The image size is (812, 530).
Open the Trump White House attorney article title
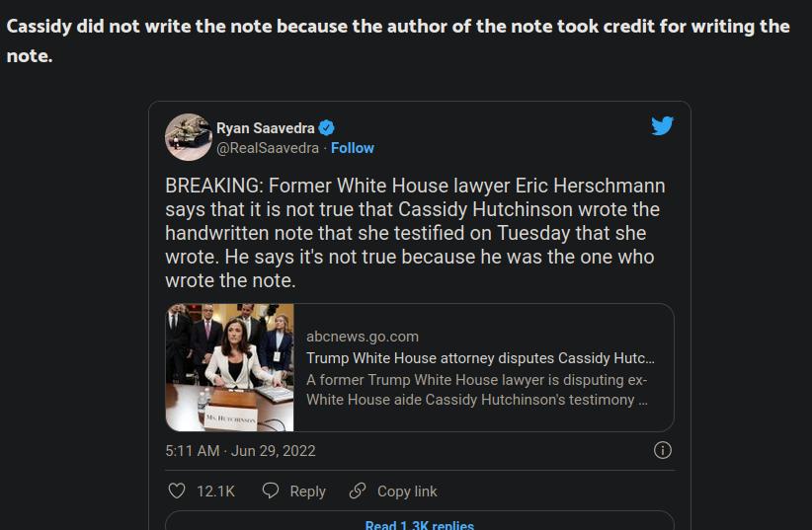[x=480, y=358]
